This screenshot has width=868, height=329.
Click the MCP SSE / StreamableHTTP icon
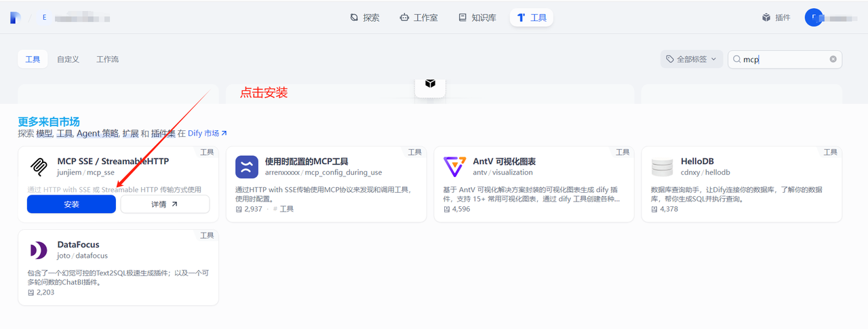(39, 166)
